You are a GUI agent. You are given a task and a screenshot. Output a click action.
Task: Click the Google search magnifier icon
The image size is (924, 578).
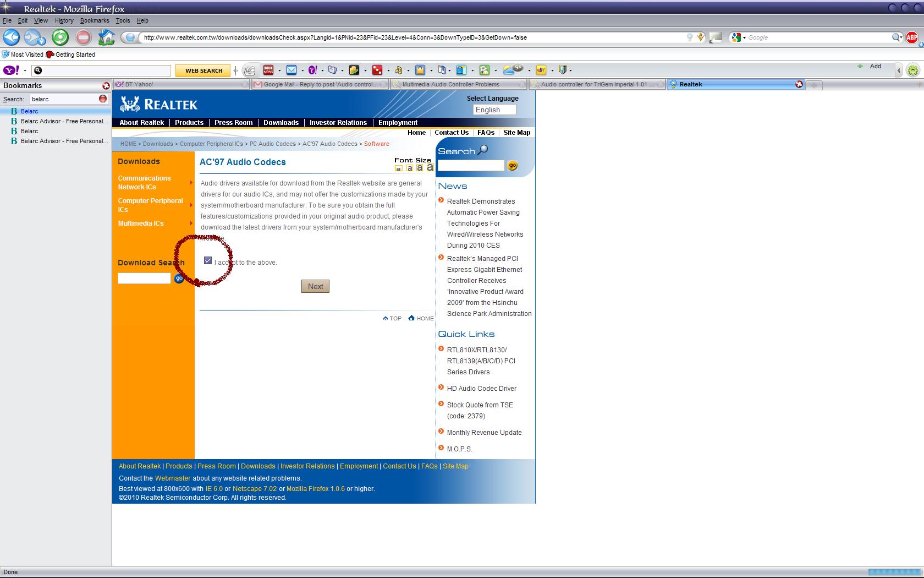pyautogui.click(x=896, y=37)
